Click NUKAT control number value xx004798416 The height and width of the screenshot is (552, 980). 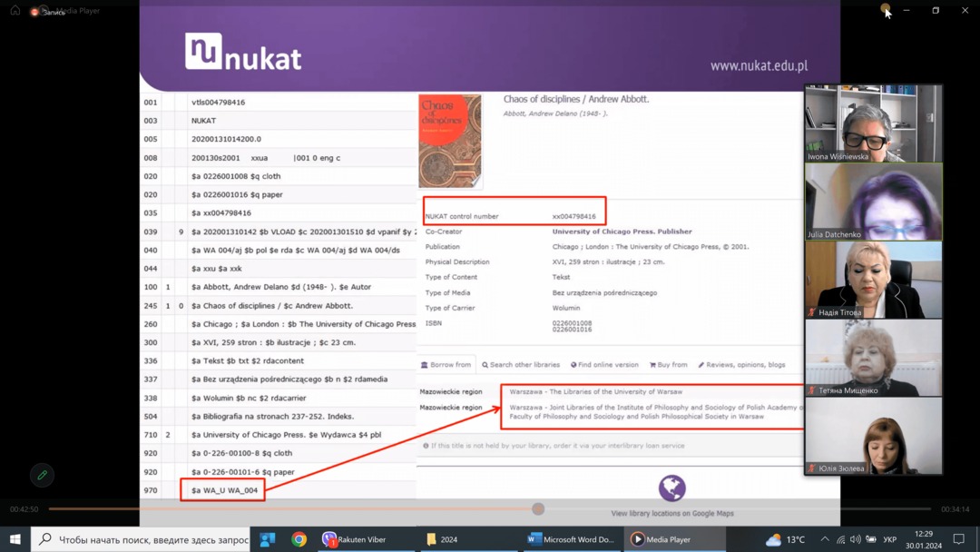573,216
